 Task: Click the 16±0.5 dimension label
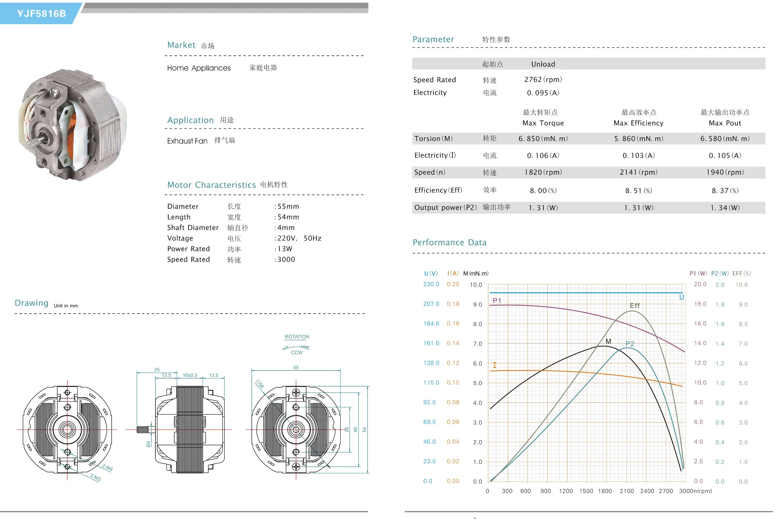click(190, 376)
